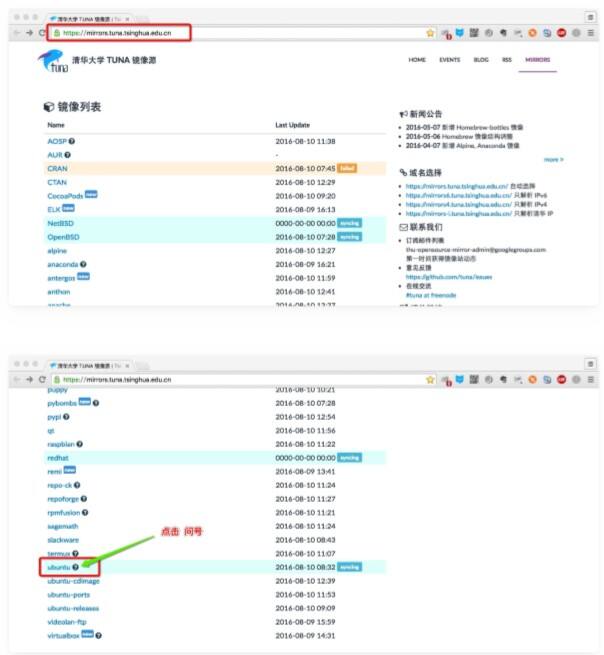The image size is (604, 655).
Task: Click the orange circular extension icon in top window
Action: tap(532, 33)
